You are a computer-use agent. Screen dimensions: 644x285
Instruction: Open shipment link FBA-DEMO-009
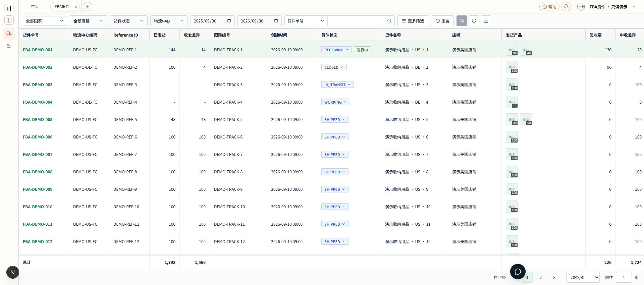tap(38, 189)
